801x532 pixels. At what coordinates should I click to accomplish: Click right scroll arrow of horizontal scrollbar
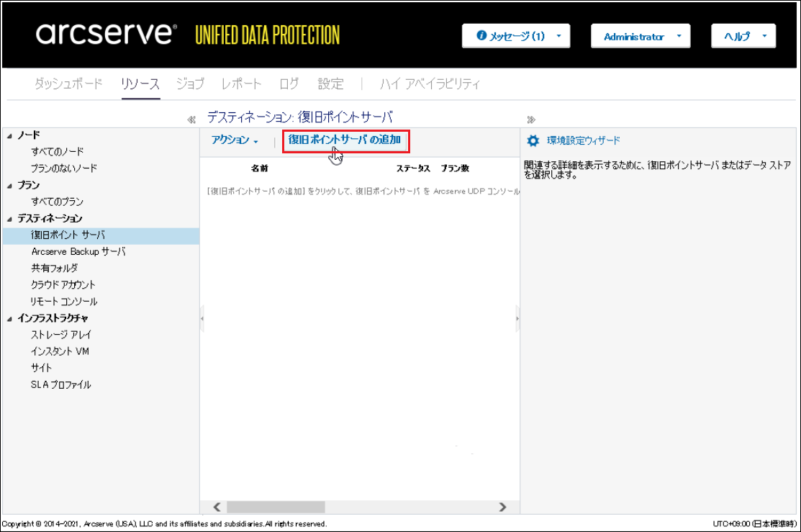tap(502, 507)
